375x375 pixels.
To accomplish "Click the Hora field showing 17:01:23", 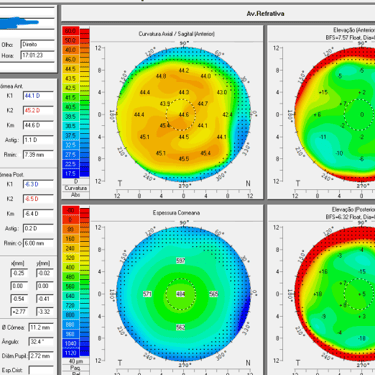I will 37,55.
